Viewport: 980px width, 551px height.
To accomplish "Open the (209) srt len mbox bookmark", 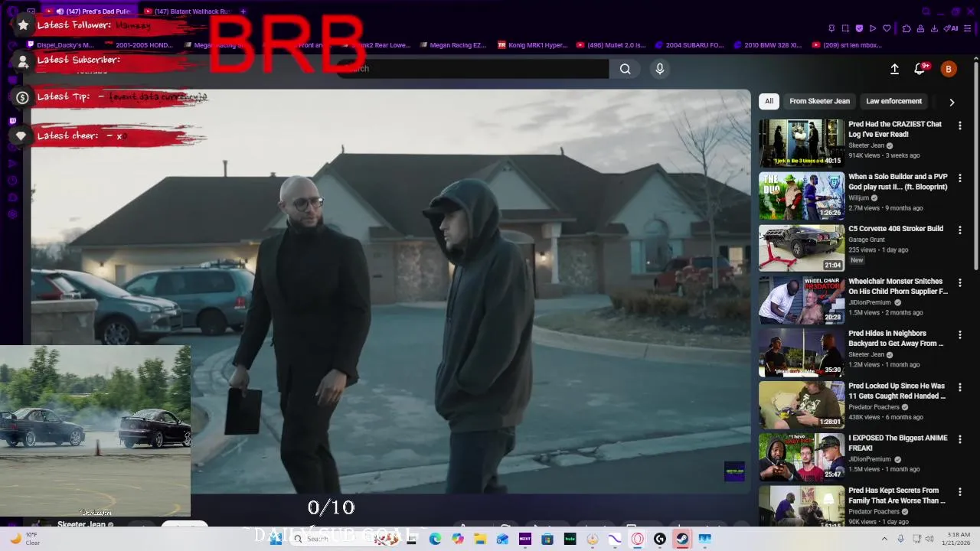I will (847, 45).
